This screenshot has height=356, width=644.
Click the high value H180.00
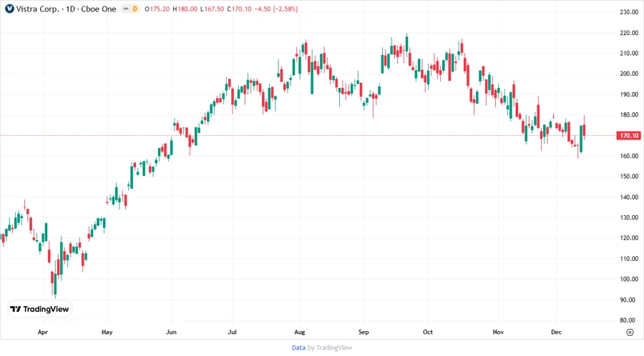pos(185,9)
